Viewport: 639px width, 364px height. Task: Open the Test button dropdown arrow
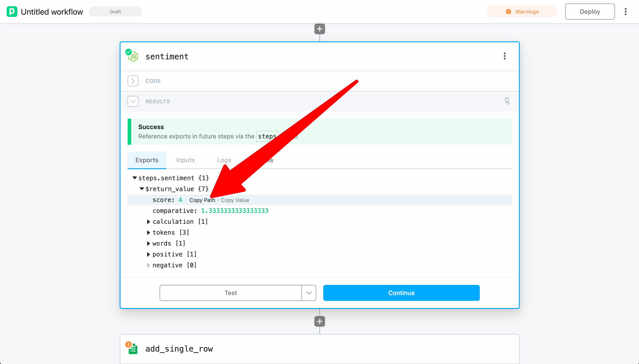309,293
